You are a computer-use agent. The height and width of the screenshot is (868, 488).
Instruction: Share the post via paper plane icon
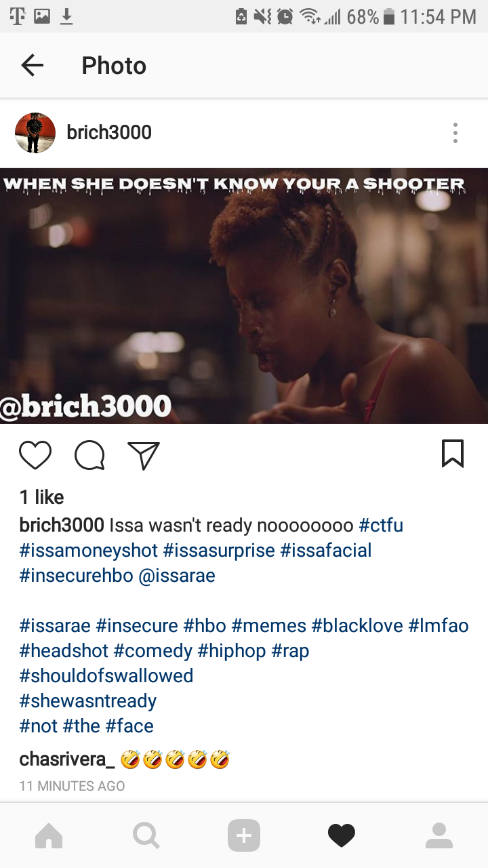pos(144,455)
